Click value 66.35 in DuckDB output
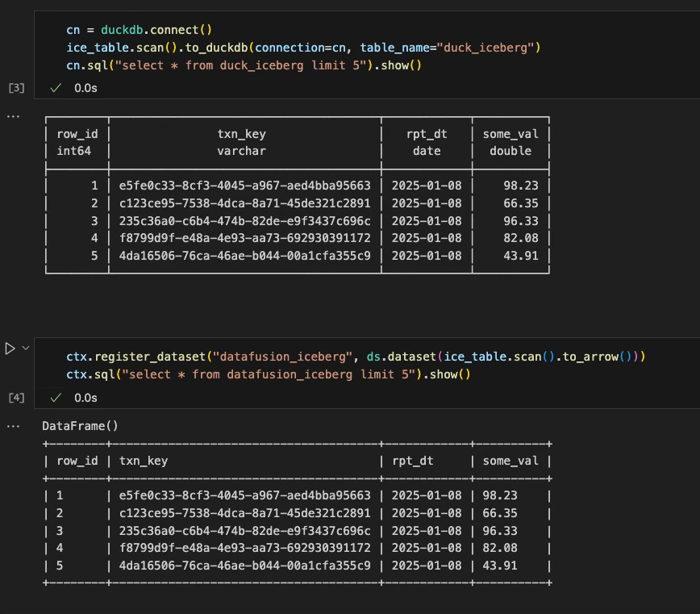 pyautogui.click(x=521, y=203)
